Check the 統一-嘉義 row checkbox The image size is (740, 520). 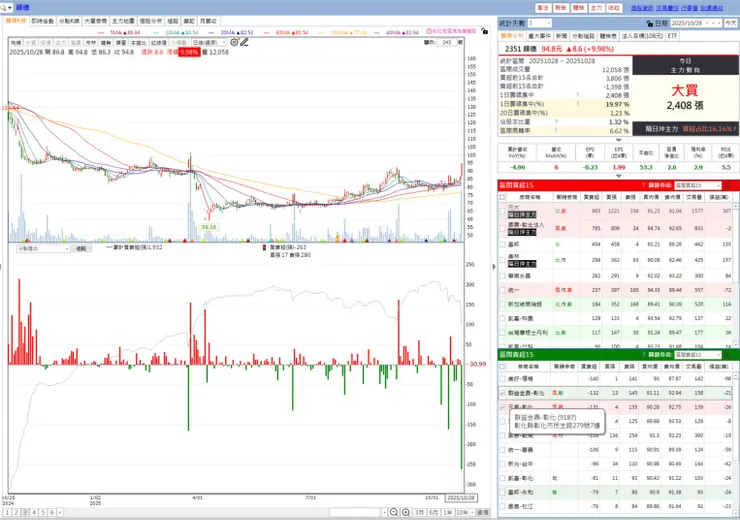click(503, 450)
